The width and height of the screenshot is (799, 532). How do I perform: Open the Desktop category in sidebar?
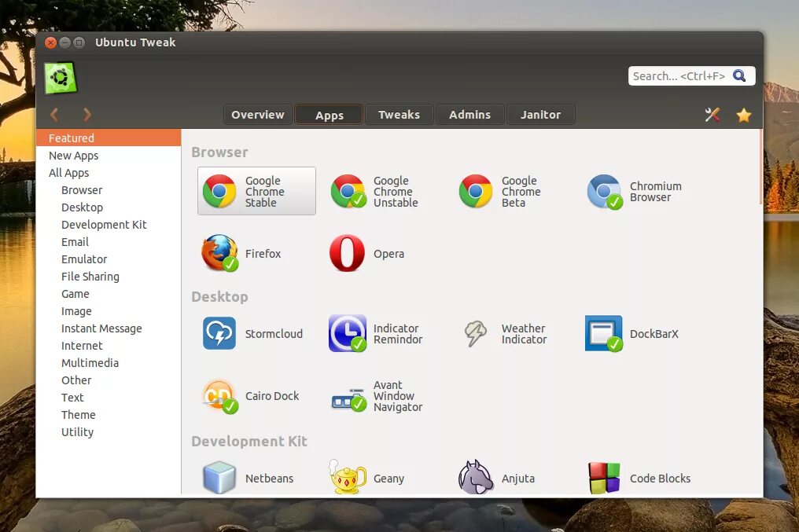coord(109,207)
